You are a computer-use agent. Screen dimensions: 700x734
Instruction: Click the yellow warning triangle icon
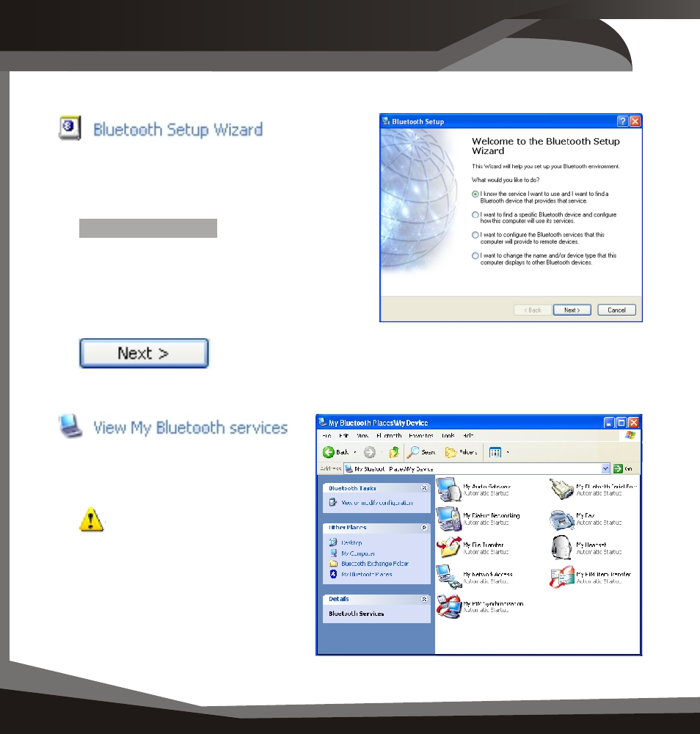(91, 519)
